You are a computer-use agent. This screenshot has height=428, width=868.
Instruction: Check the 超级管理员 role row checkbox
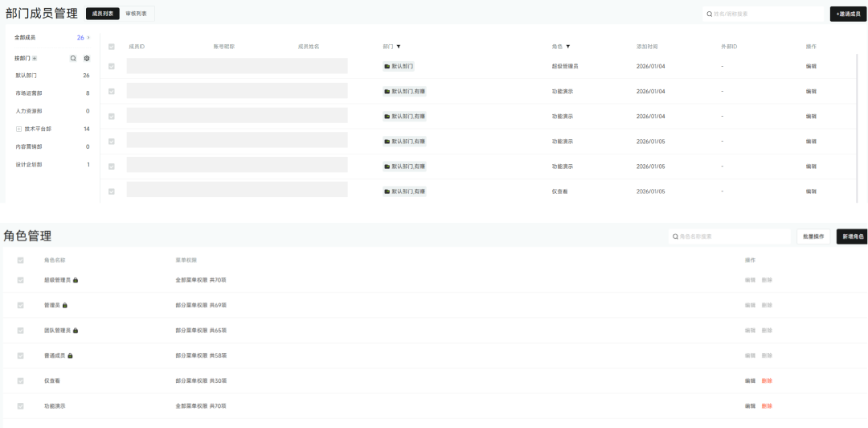[x=20, y=280]
